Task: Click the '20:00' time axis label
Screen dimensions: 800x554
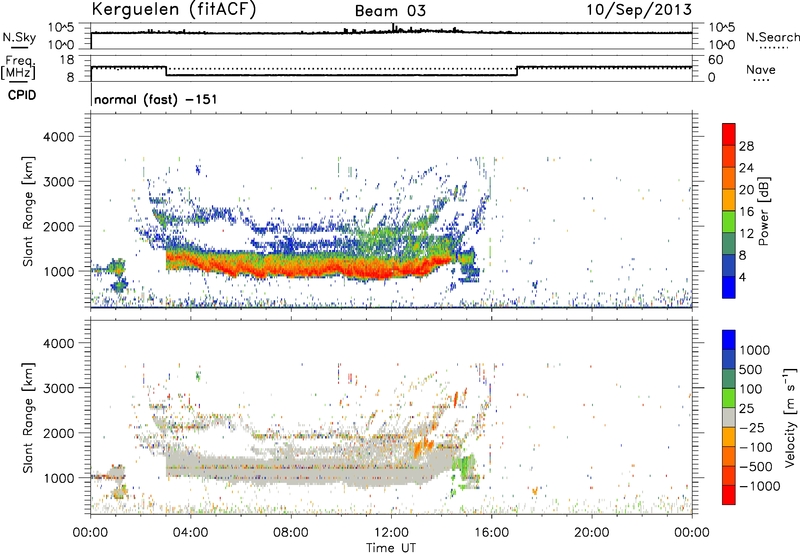Action: click(592, 533)
